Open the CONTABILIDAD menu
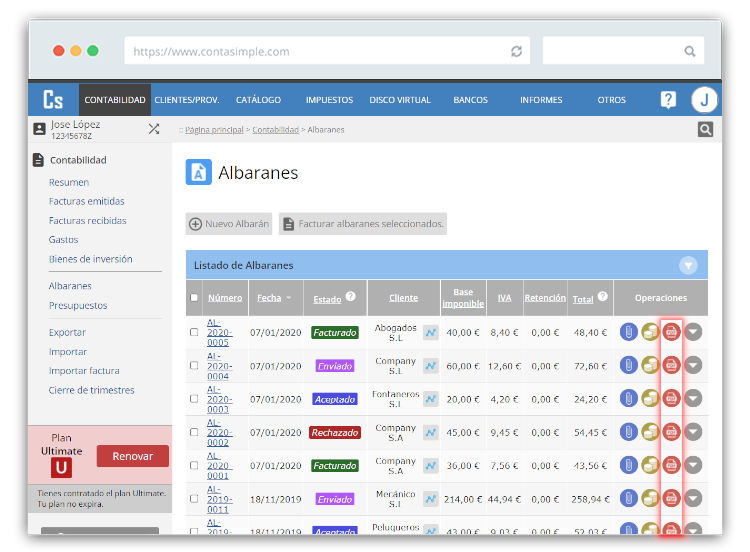The height and width of the screenshot is (552, 750). tap(115, 99)
